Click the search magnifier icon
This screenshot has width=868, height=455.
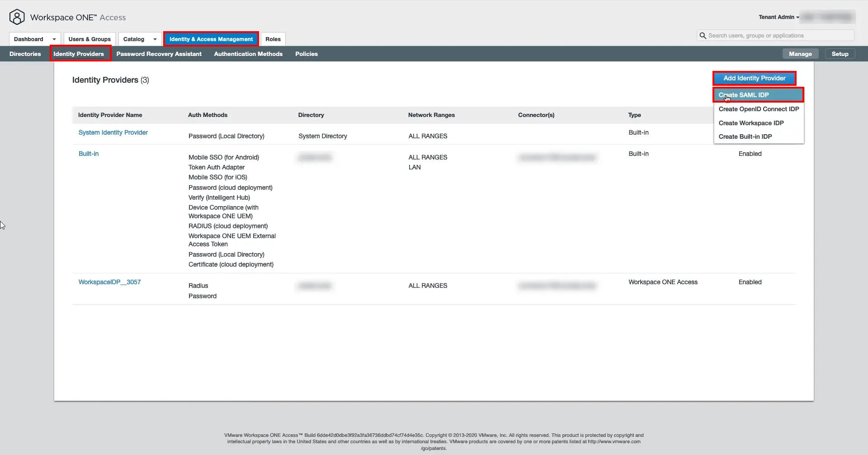tap(703, 36)
